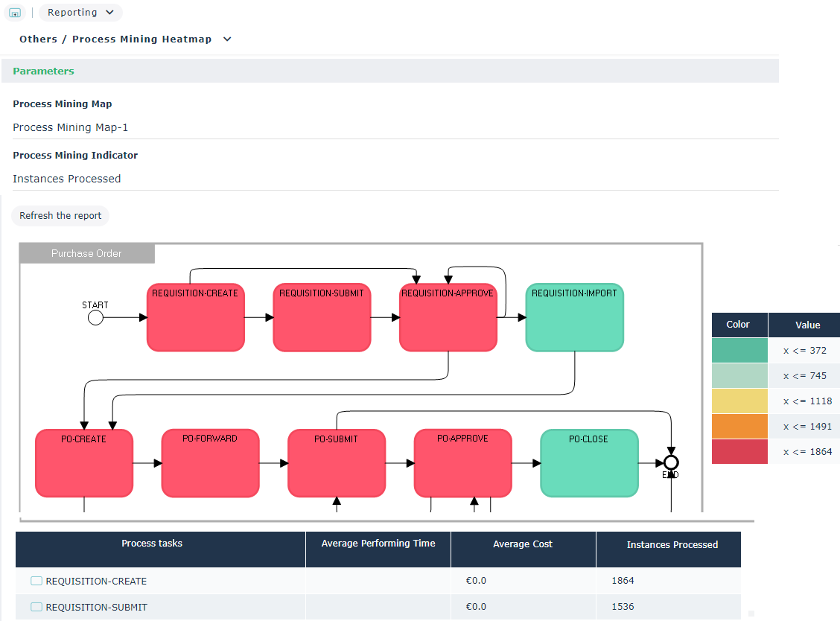Click the END circle node
The height and width of the screenshot is (621, 840).
coord(671,462)
